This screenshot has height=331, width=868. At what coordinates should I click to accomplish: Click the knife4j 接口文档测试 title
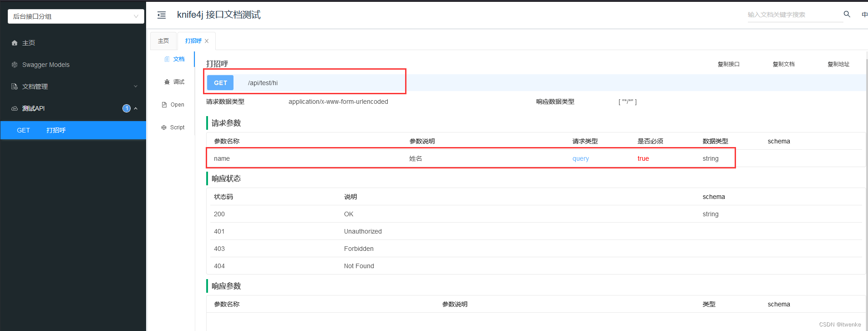click(219, 15)
